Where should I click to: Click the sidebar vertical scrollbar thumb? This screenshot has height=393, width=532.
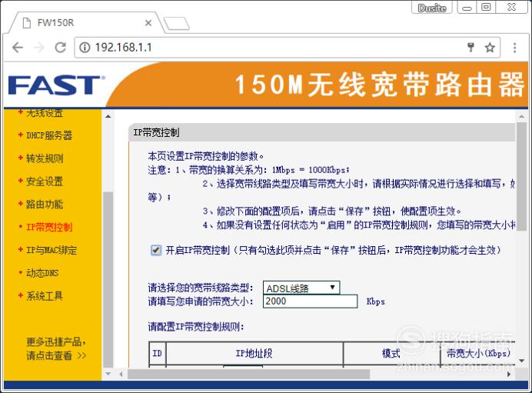[108, 280]
